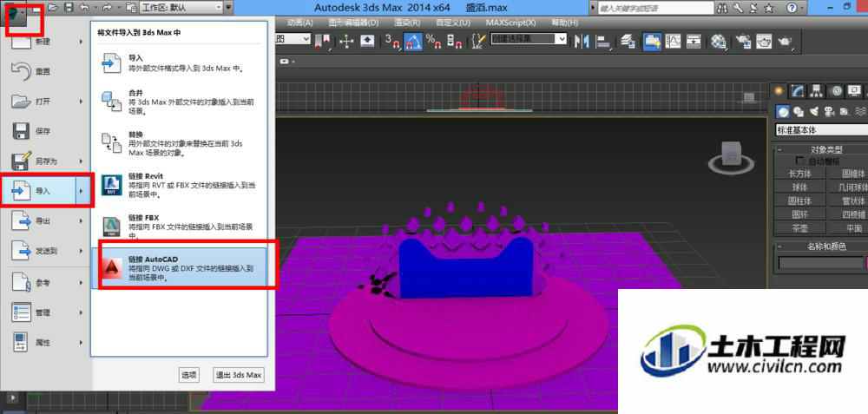Viewport: 868px width, 414px height.
Task: Click the Mirror tool icon
Action: 582,42
